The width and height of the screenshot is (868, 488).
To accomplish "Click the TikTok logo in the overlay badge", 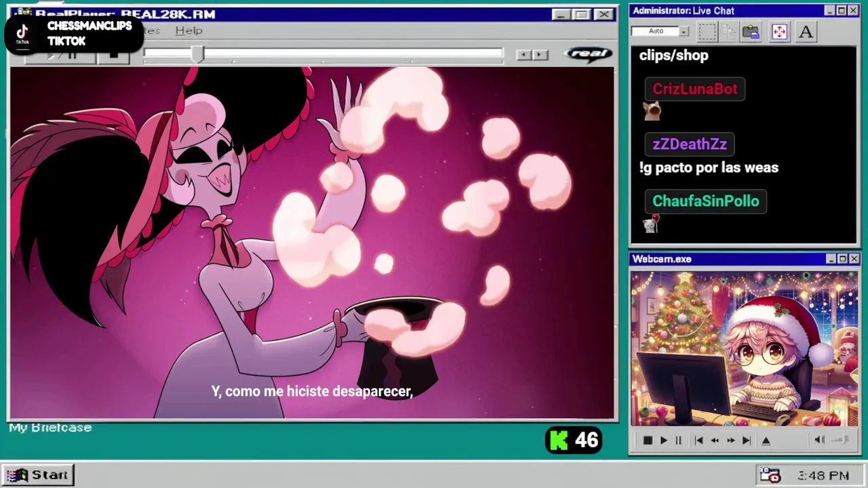I will 22,33.
